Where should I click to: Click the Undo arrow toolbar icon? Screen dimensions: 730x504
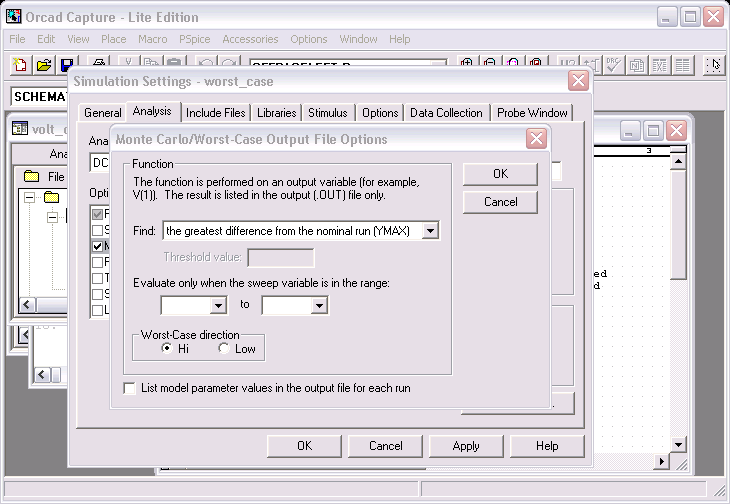206,62
